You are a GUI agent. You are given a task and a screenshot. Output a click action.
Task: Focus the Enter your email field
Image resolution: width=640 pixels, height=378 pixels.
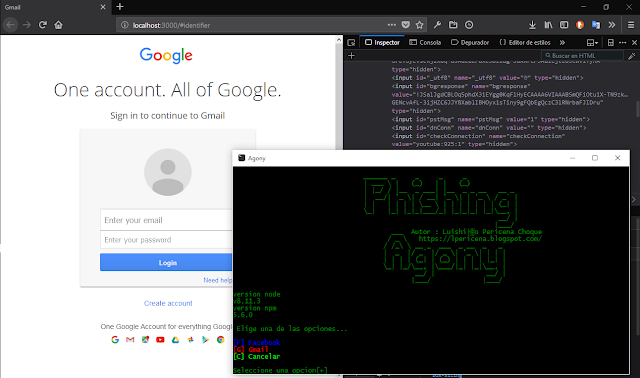click(166, 220)
